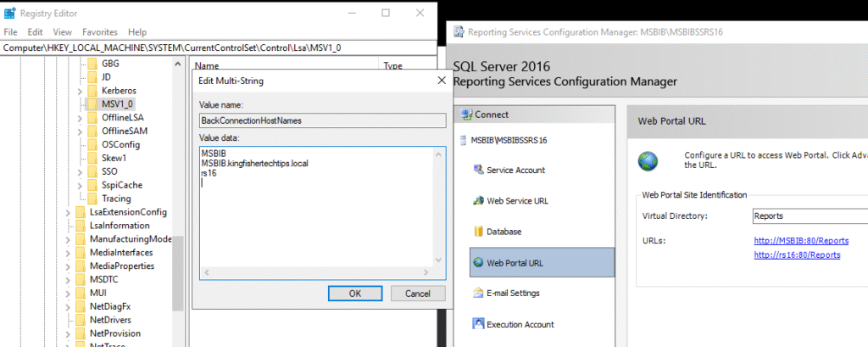This screenshot has height=347, width=868.
Task: Expand the MediaProperties registry key
Action: click(68, 266)
